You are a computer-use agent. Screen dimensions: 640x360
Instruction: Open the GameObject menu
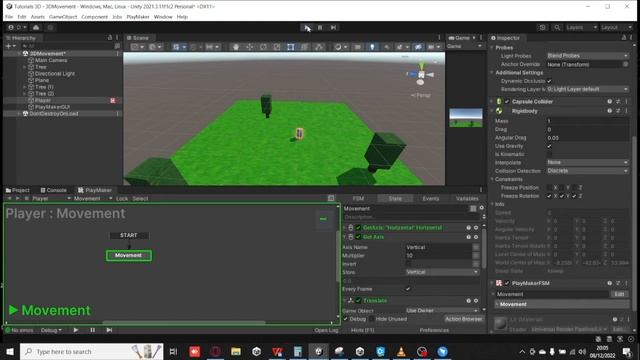pos(63,17)
